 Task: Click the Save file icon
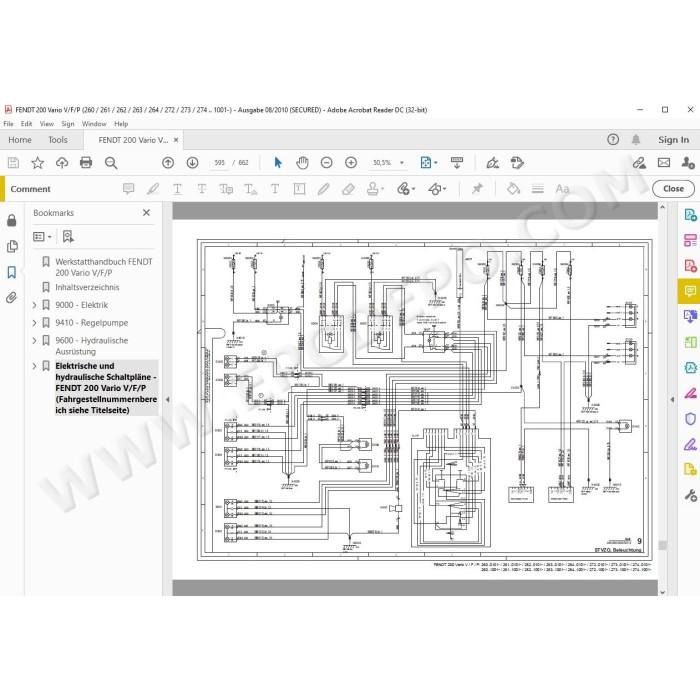13,163
